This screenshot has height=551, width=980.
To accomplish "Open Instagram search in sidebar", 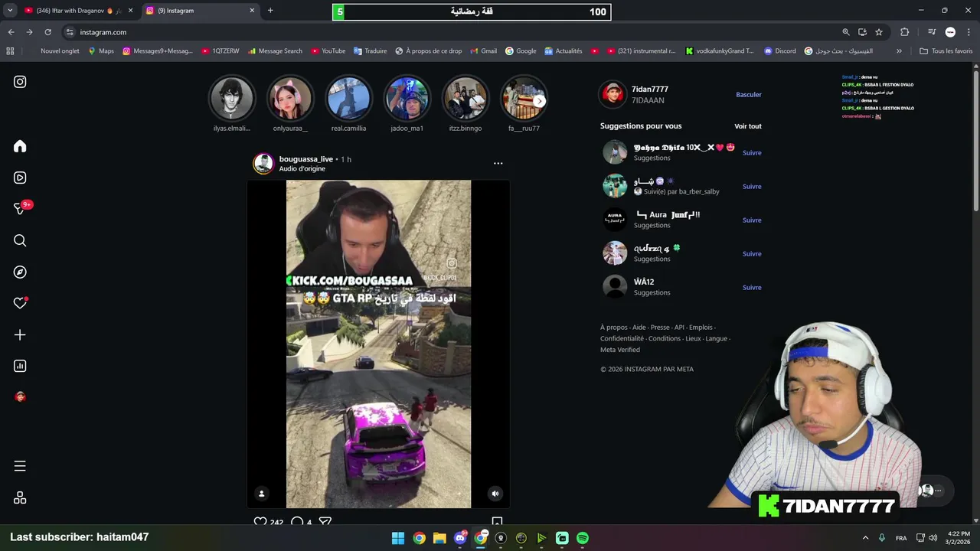I will tap(20, 240).
